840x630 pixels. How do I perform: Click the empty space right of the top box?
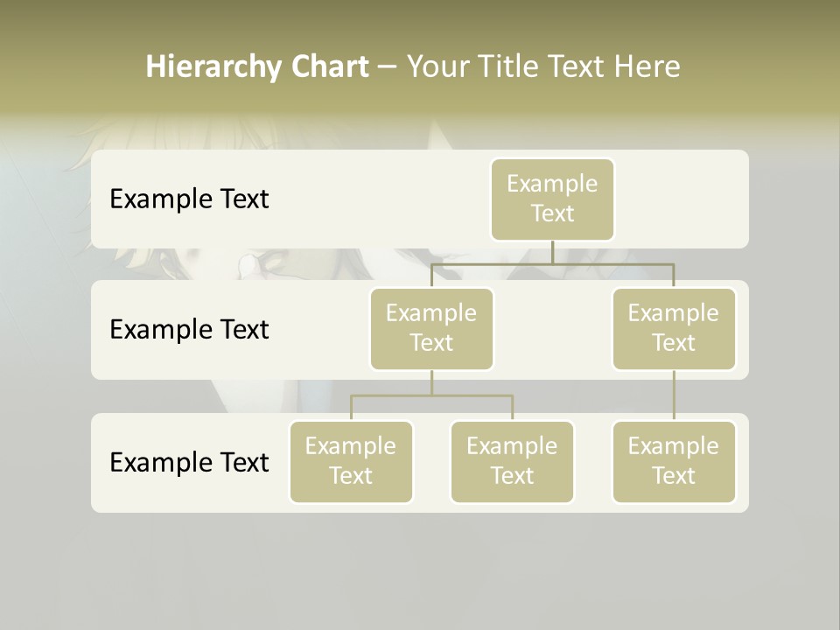[x=682, y=199]
